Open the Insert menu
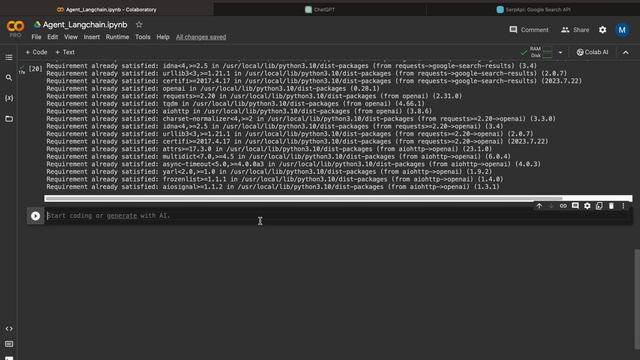 click(91, 37)
